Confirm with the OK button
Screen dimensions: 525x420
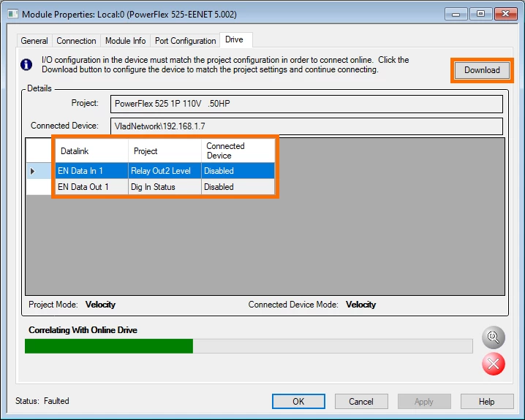click(x=298, y=401)
